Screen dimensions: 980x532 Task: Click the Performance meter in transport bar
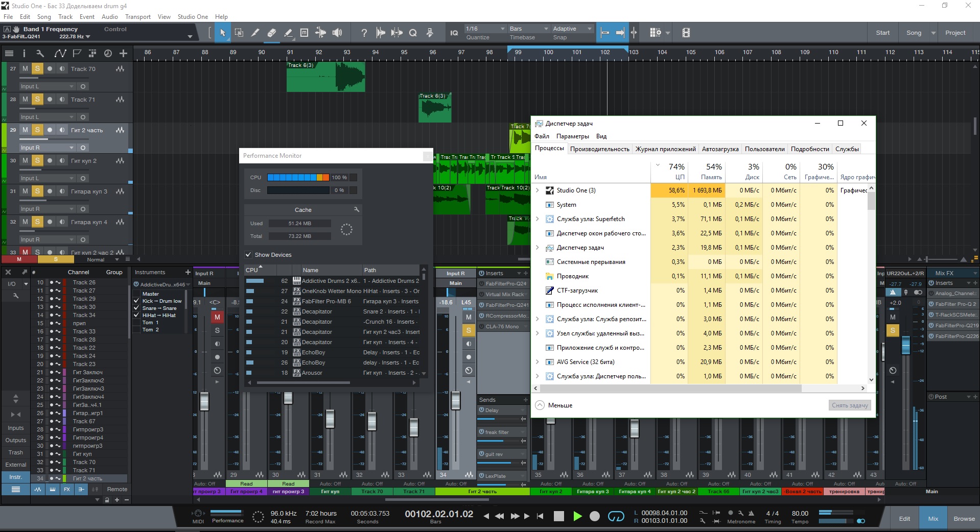tap(227, 516)
